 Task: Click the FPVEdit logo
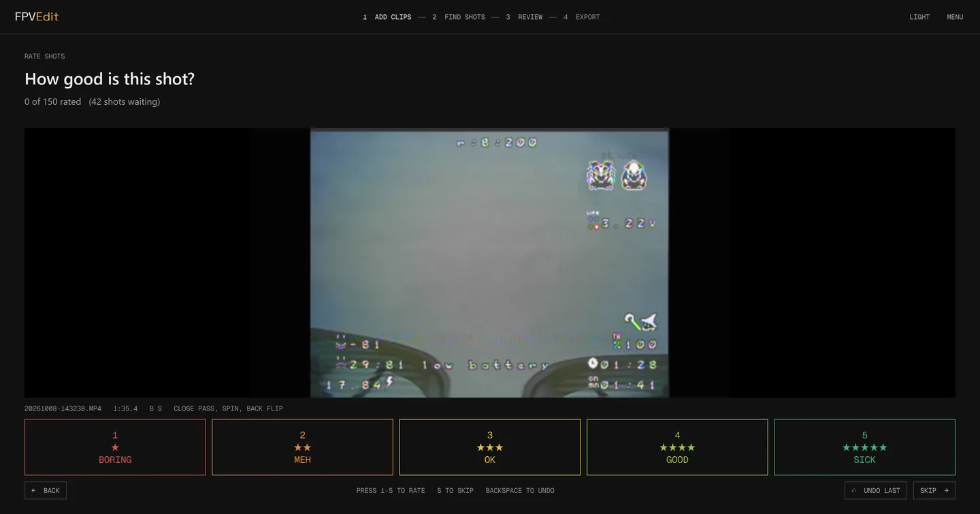click(37, 16)
